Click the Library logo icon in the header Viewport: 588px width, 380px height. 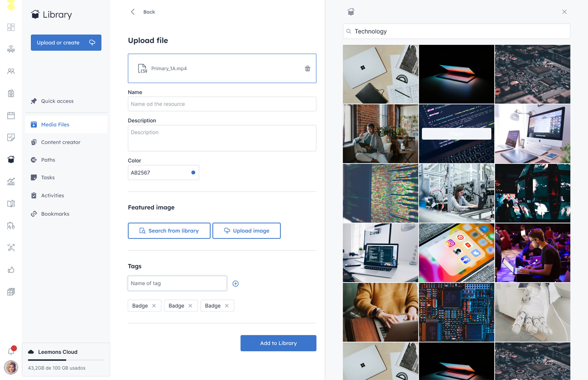click(x=35, y=15)
